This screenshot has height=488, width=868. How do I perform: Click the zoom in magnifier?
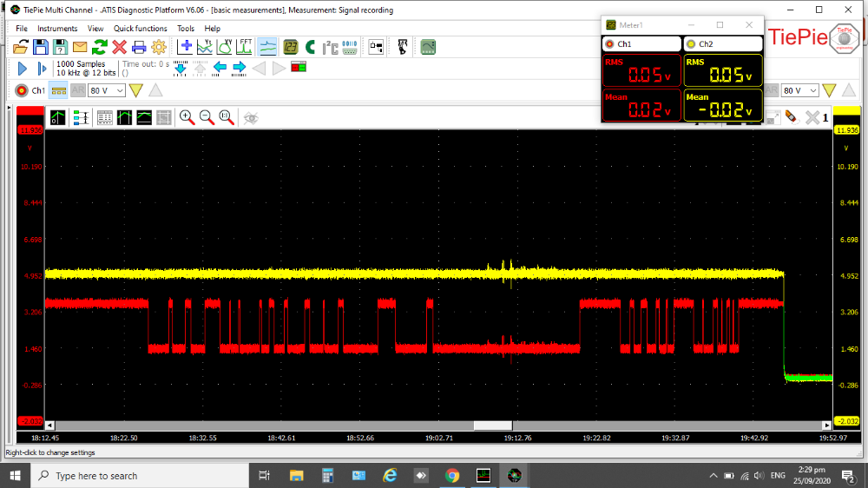[187, 117]
